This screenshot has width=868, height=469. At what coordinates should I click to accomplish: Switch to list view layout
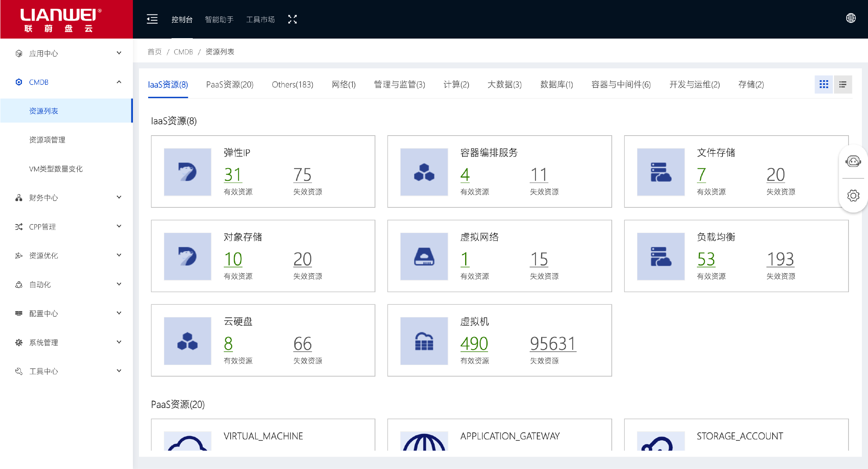pos(842,84)
